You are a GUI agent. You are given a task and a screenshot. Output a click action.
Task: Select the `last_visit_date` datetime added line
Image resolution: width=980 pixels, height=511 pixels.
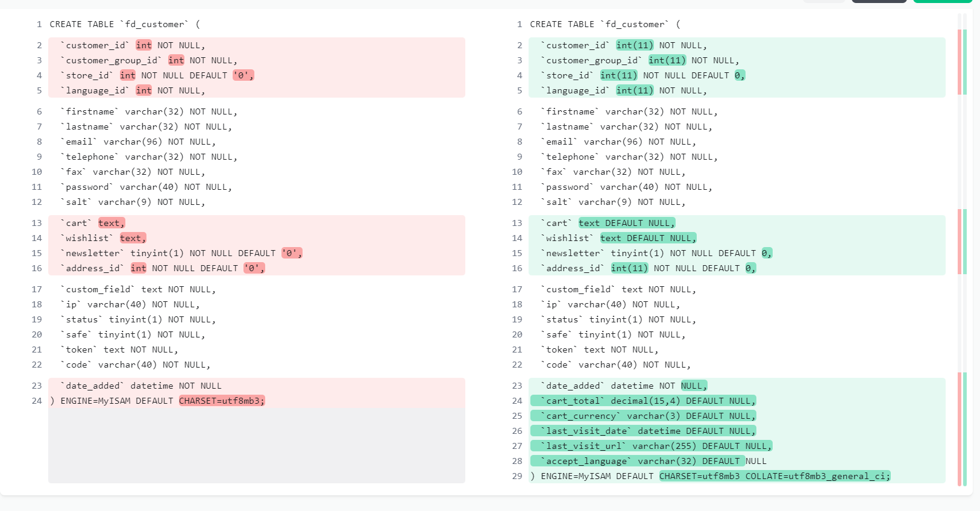pos(643,431)
